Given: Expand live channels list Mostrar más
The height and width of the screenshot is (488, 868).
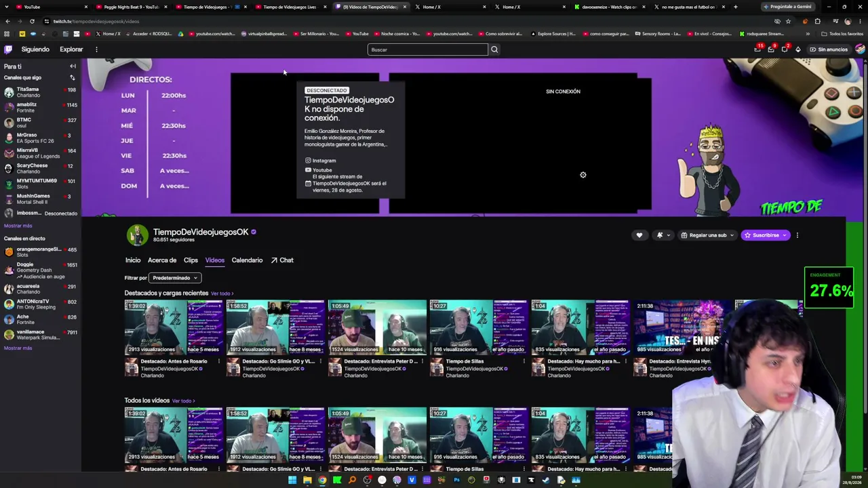Looking at the screenshot, I should coord(18,348).
